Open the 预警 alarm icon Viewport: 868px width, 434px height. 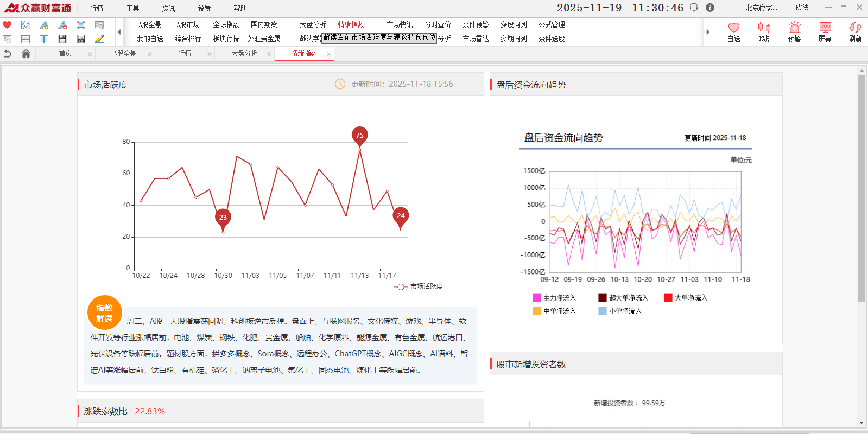[x=794, y=31]
